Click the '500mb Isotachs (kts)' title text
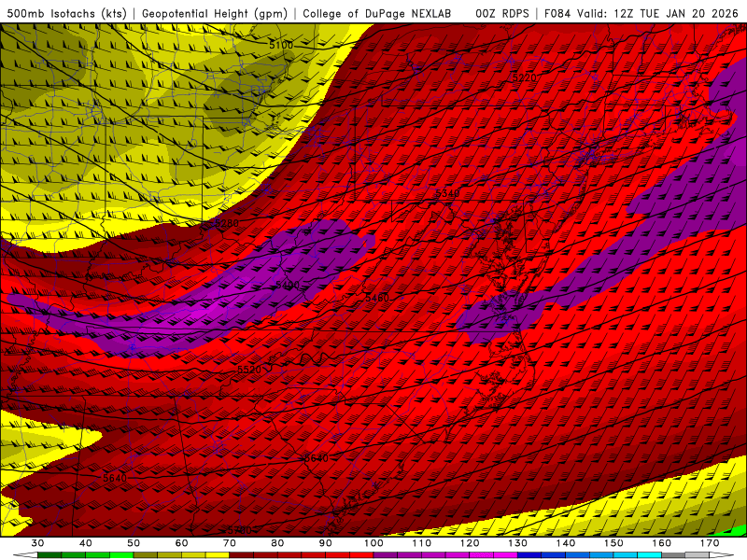Screen dimensions: 747x560 [x=66, y=13]
